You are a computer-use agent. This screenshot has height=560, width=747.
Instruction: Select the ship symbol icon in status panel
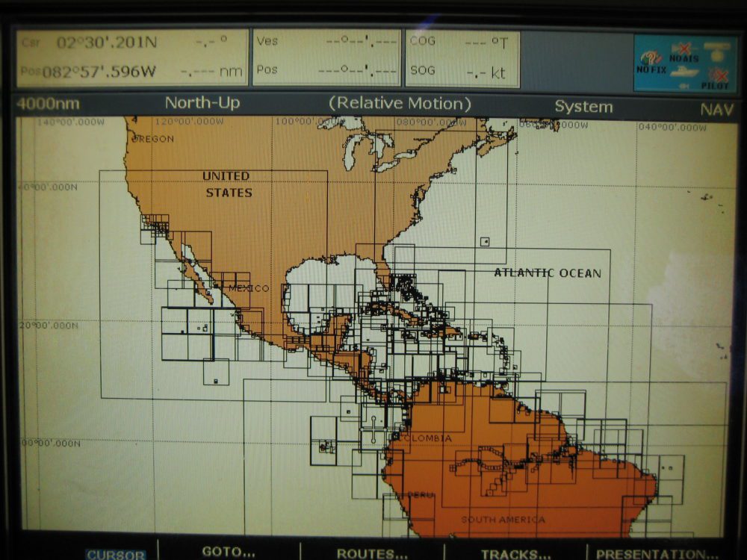684,72
